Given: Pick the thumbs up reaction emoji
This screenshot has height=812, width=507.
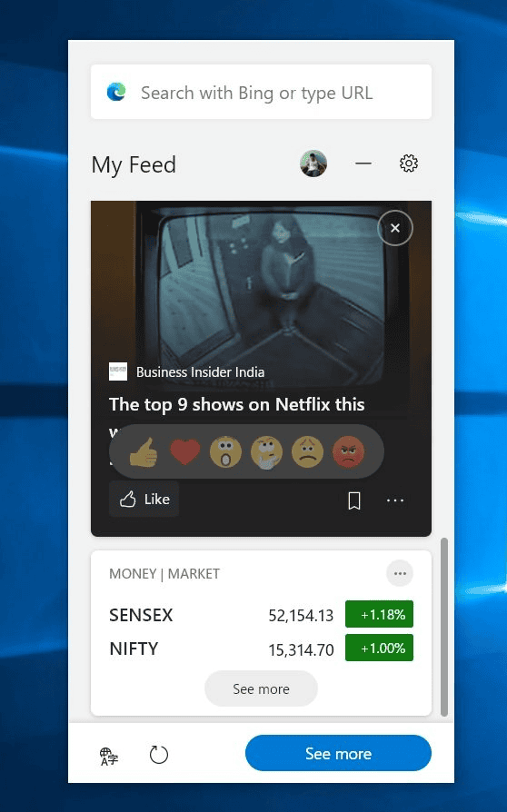Looking at the screenshot, I should point(144,452).
